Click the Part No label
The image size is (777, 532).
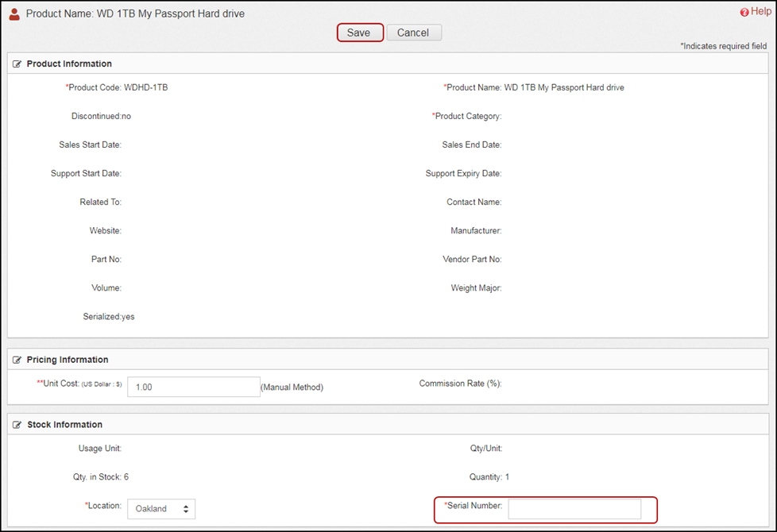point(106,260)
